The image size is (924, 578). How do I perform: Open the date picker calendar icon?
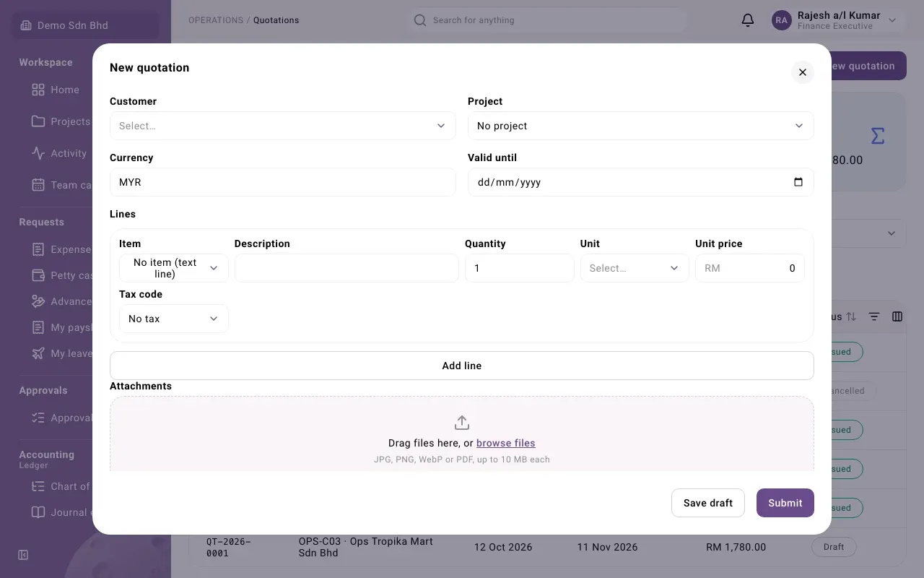coord(798,182)
